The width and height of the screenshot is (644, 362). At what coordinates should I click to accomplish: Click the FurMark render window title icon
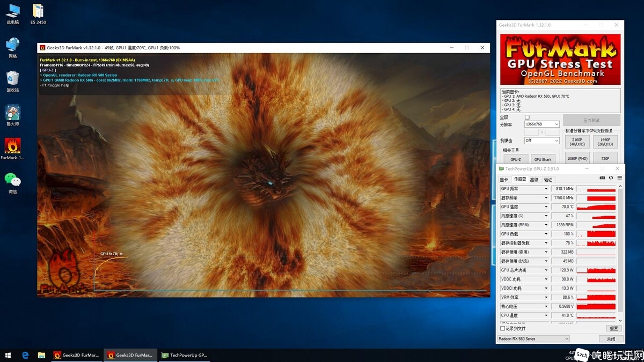42,48
